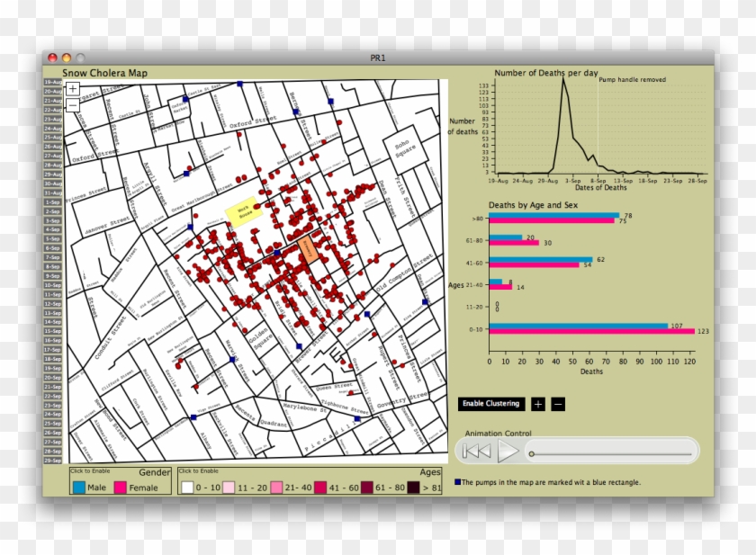This screenshot has height=555, width=756.
Task: Click the 41 - 60 age color swatch
Action: (322, 487)
